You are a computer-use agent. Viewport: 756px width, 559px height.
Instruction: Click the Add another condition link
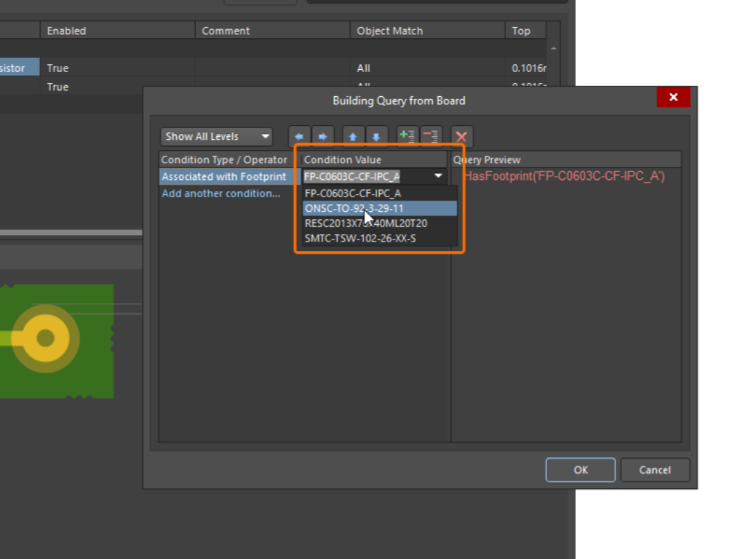point(221,194)
